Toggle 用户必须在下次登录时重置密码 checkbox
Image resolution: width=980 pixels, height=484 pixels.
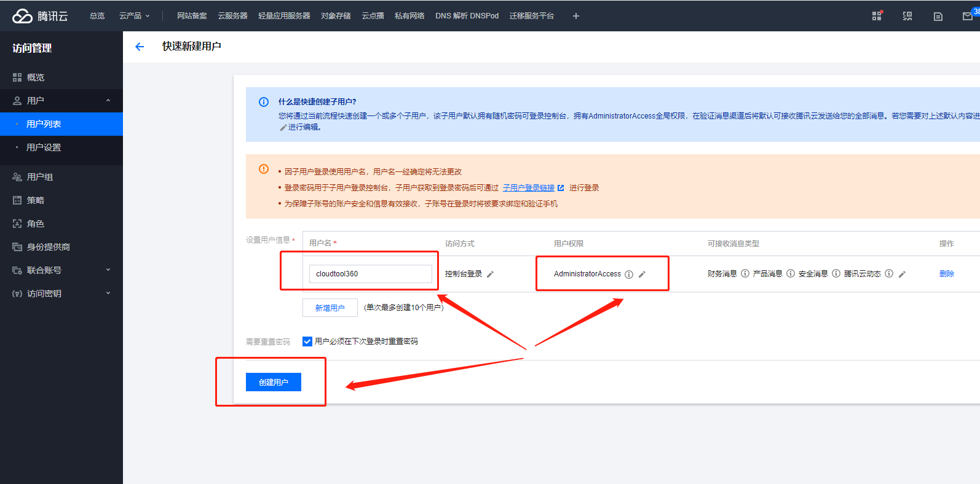(307, 342)
